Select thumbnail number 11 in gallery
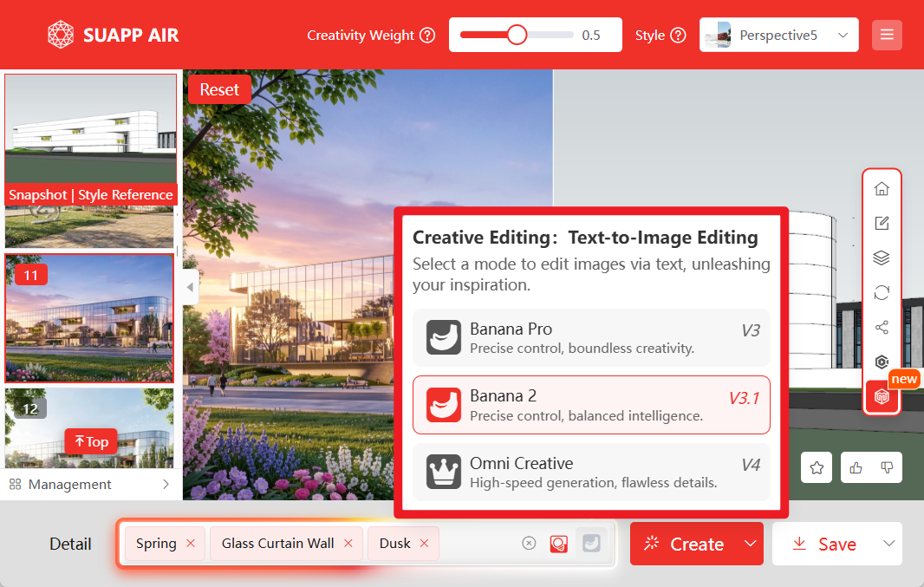This screenshot has width=924, height=587. point(89,318)
